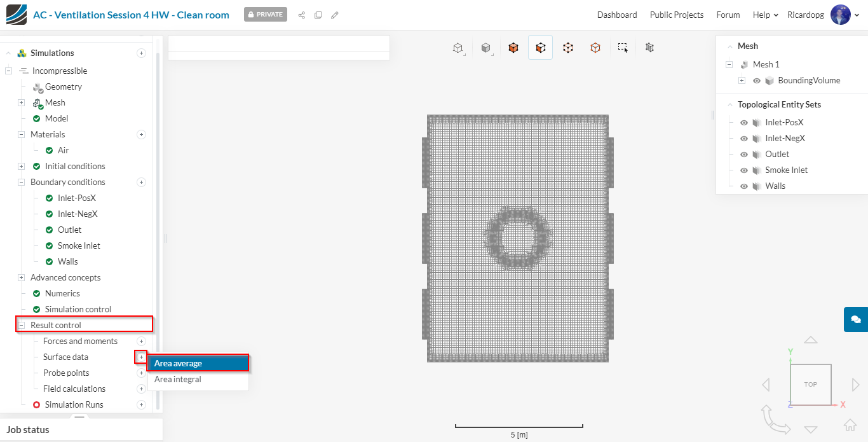Open the Help dropdown menu

click(765, 15)
